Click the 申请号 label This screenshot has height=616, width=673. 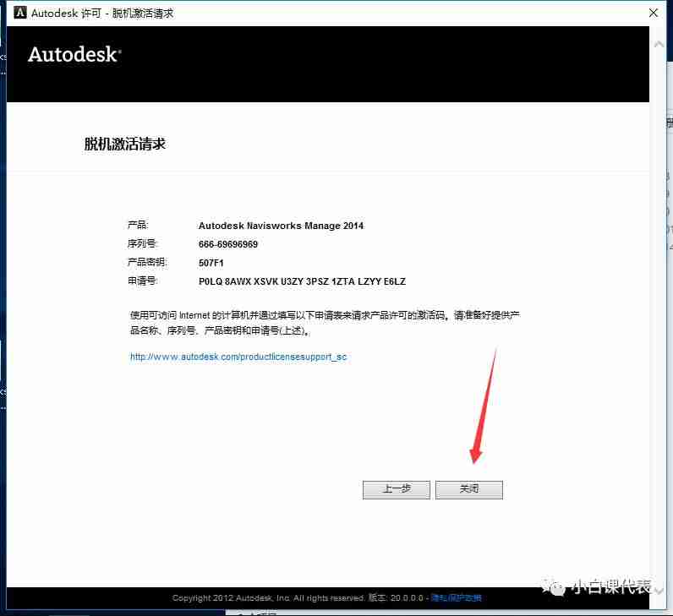[x=143, y=281]
